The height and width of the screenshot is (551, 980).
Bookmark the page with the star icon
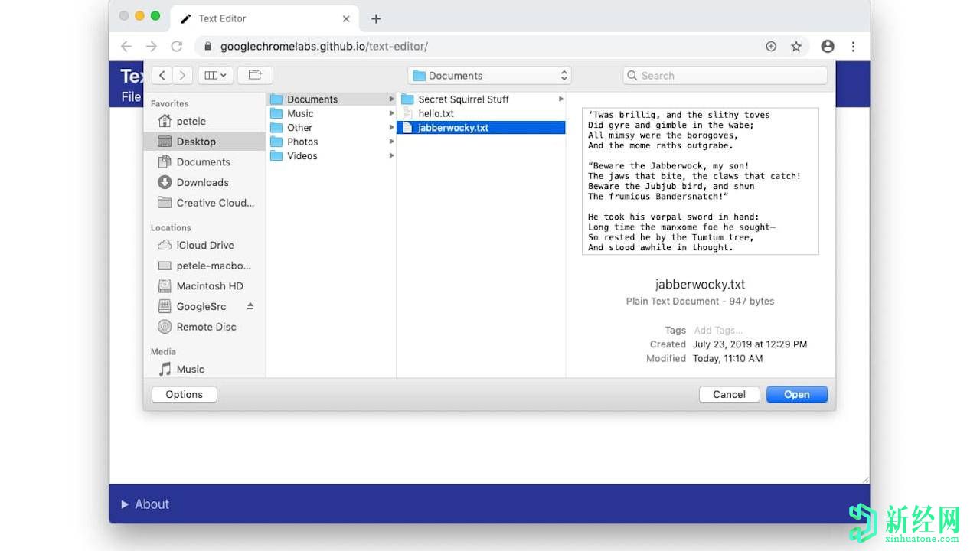796,46
